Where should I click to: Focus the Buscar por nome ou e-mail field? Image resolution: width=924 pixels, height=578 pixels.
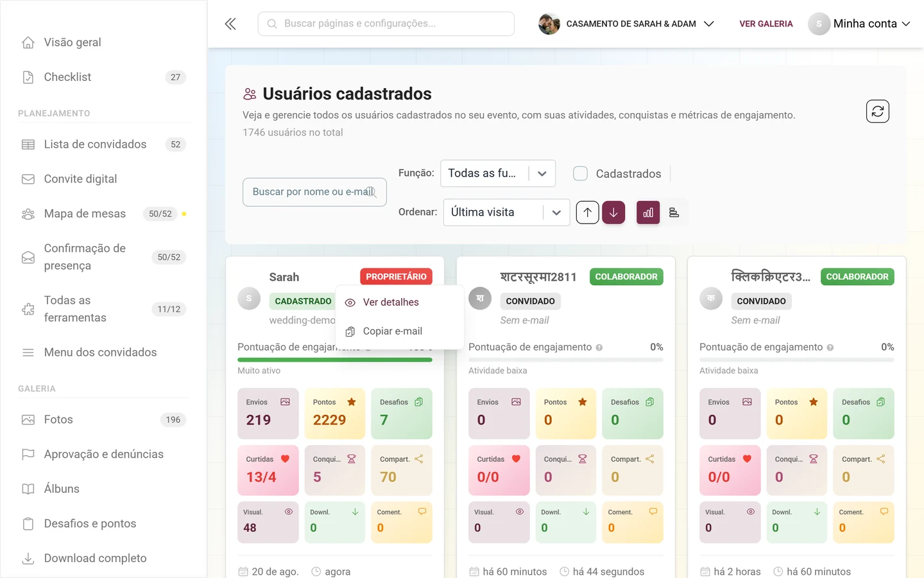[314, 192]
